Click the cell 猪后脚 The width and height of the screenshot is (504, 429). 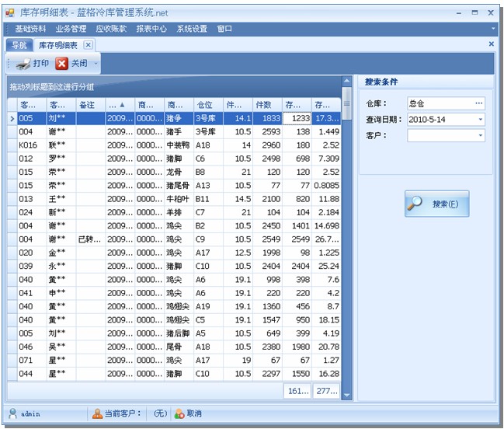(179, 333)
